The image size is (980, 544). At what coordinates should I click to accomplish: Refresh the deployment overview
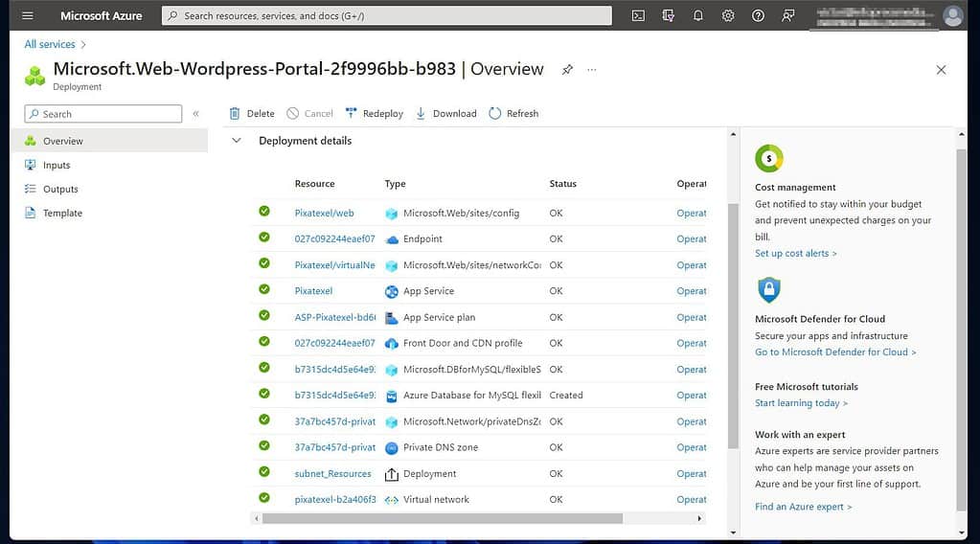tap(513, 114)
